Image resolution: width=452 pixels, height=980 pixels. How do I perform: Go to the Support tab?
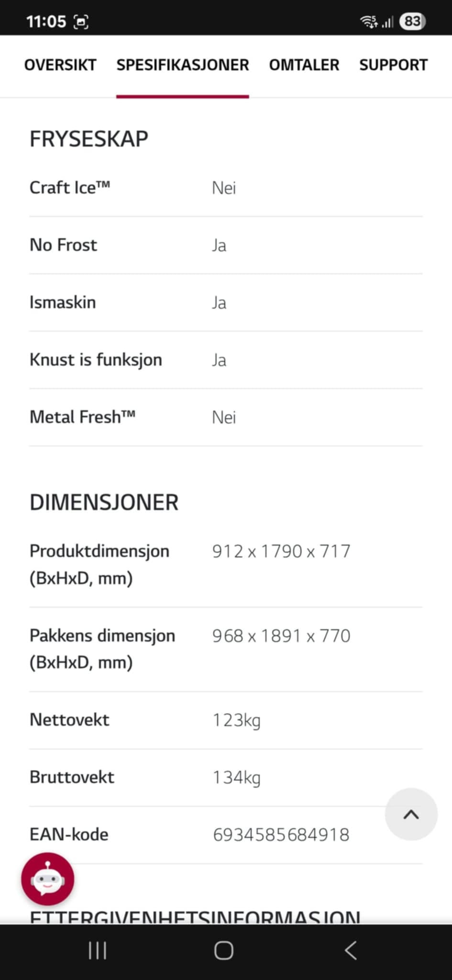point(393,65)
